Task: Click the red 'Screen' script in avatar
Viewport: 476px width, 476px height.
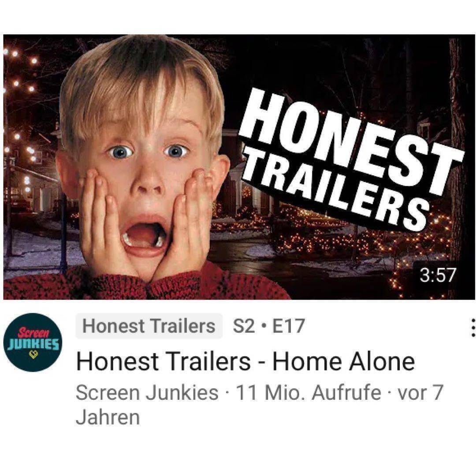Action: (x=33, y=332)
